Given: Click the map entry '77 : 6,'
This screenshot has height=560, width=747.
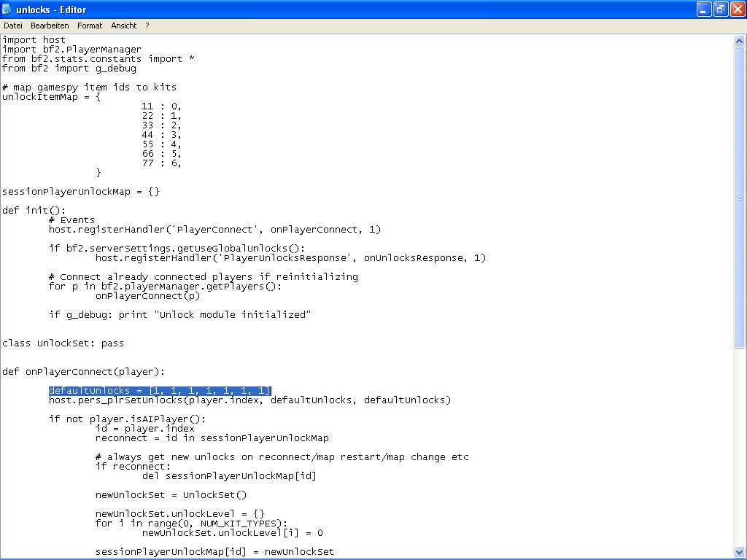Looking at the screenshot, I should pos(161,163).
